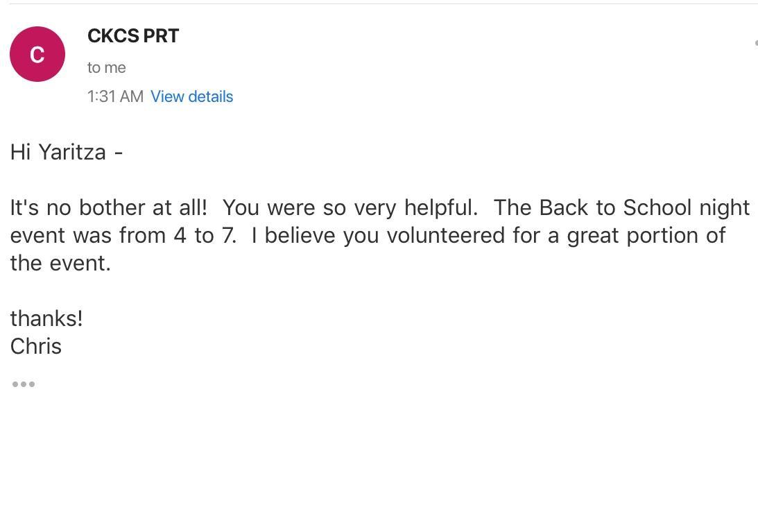
Task: Tap the 'Chris' signature
Action: (36, 346)
